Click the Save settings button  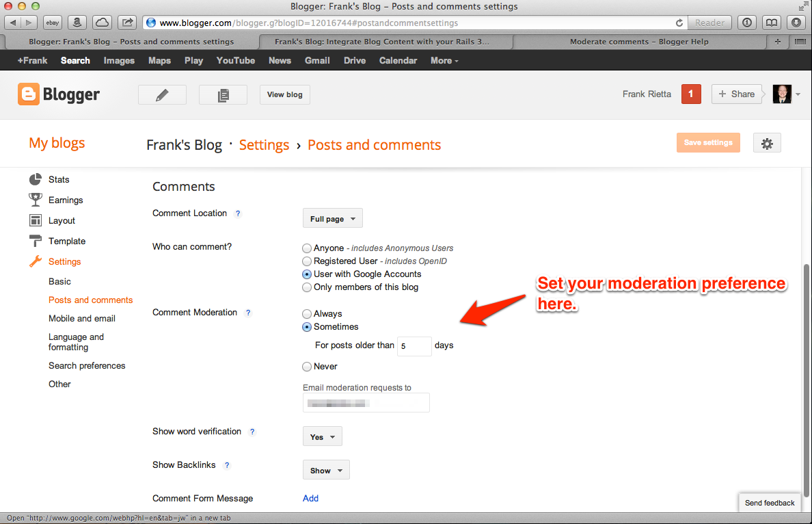708,142
